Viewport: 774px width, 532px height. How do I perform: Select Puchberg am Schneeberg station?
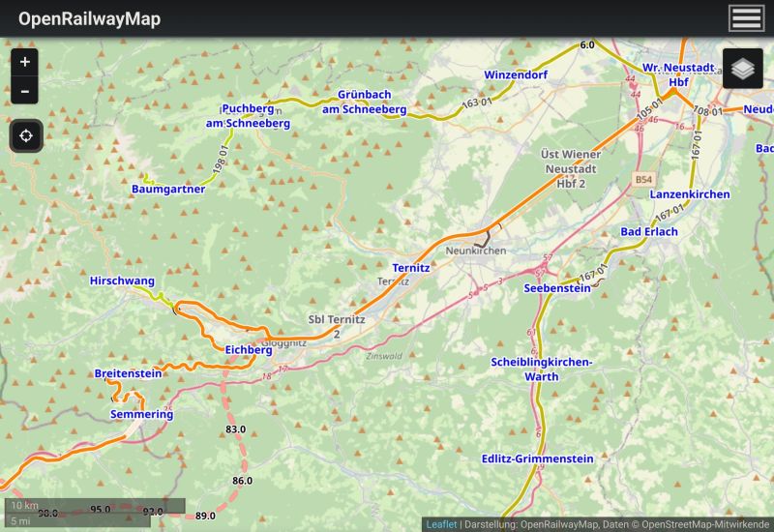(248, 116)
